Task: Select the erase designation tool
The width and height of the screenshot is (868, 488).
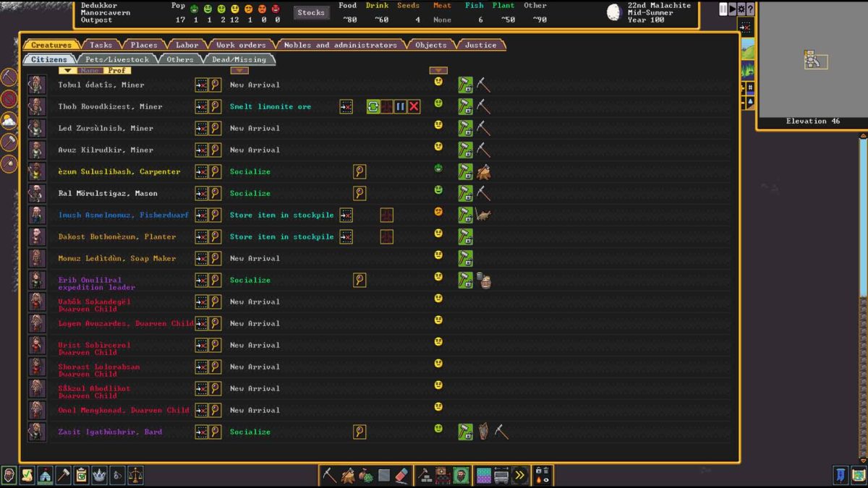Action: click(403, 475)
